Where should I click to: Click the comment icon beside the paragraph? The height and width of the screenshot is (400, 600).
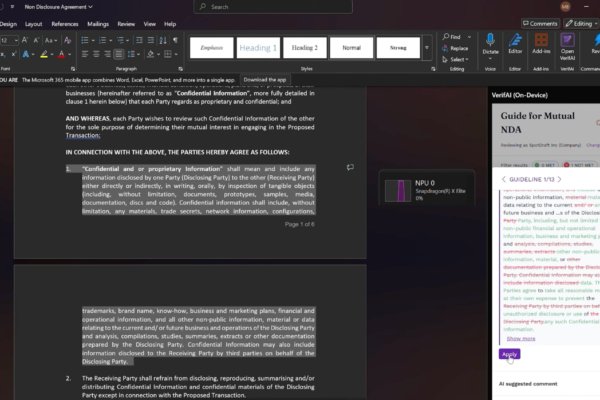(x=350, y=168)
